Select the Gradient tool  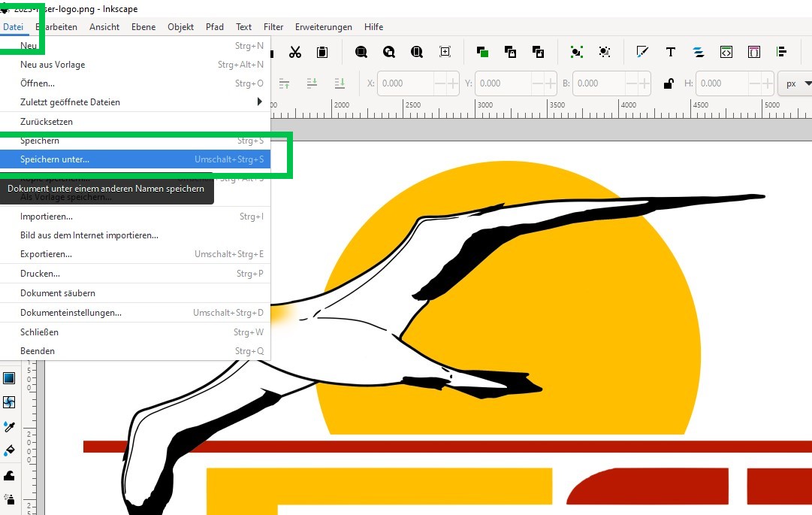9,377
